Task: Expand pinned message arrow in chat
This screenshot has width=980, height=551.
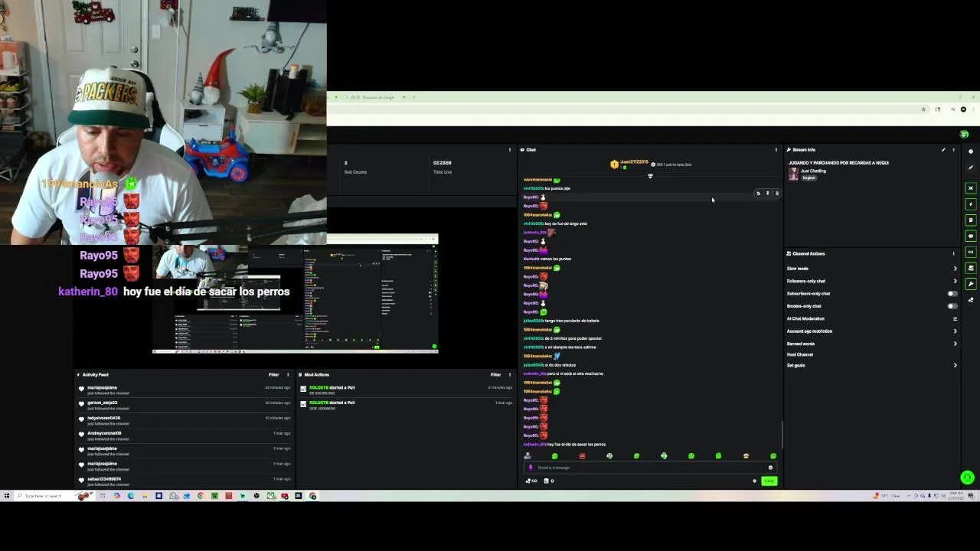Action: click(650, 176)
